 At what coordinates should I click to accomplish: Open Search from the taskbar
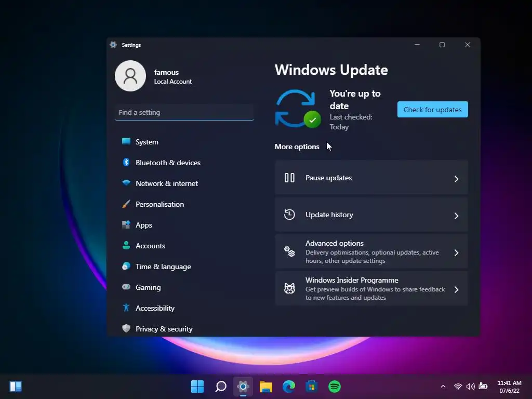tap(220, 386)
